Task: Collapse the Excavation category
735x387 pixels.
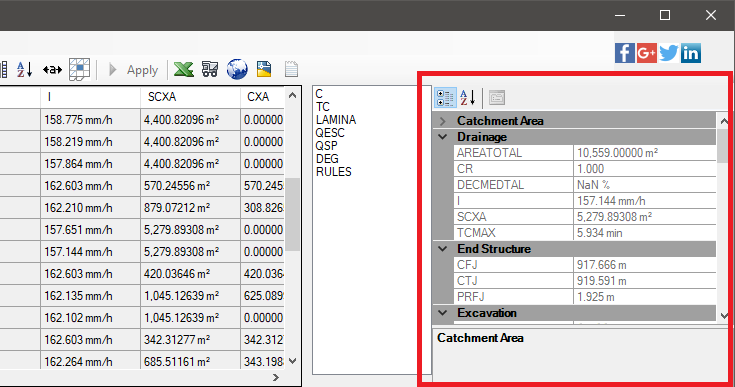Action: pyautogui.click(x=443, y=313)
